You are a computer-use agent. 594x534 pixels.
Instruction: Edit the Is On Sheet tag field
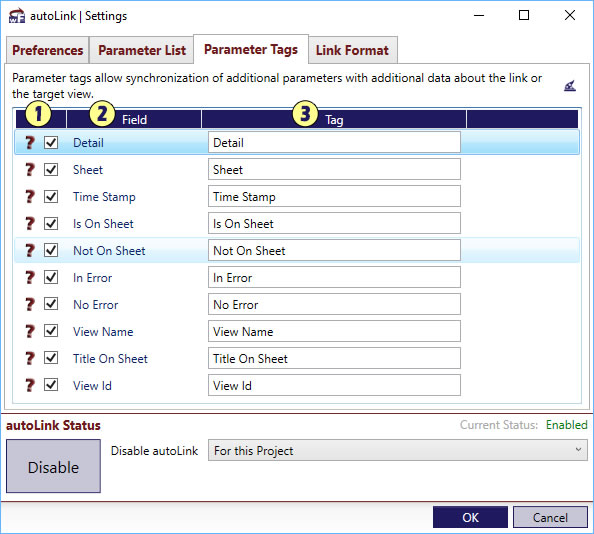point(334,223)
